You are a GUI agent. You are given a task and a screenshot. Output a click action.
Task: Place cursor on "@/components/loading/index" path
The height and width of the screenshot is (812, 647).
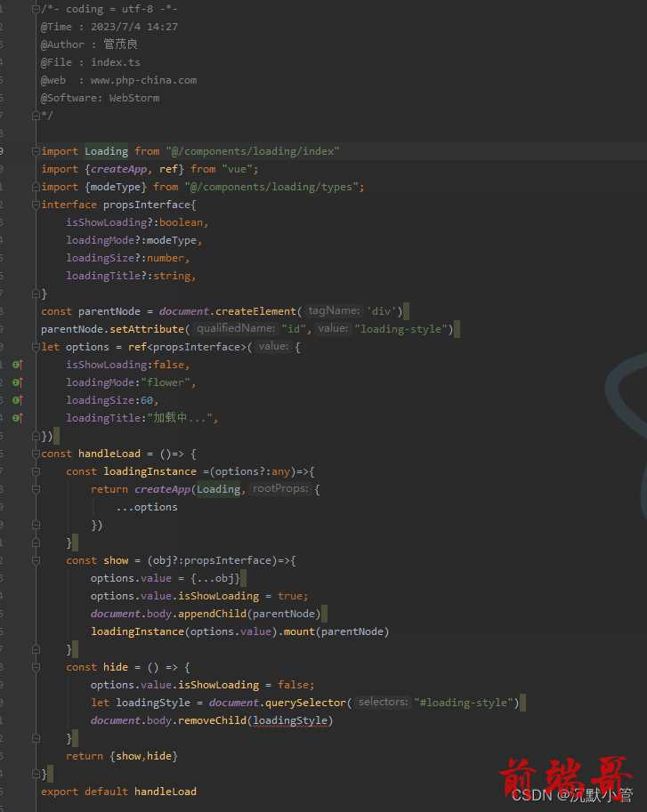click(253, 151)
